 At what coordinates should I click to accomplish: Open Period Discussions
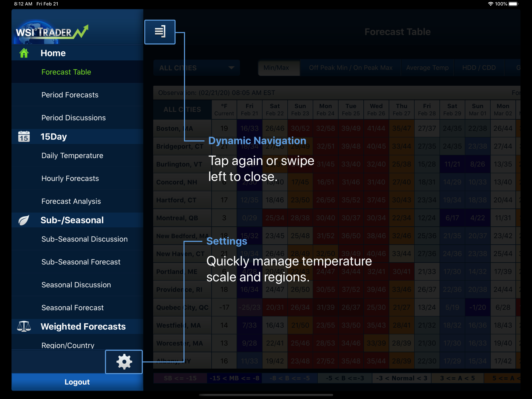78,118
